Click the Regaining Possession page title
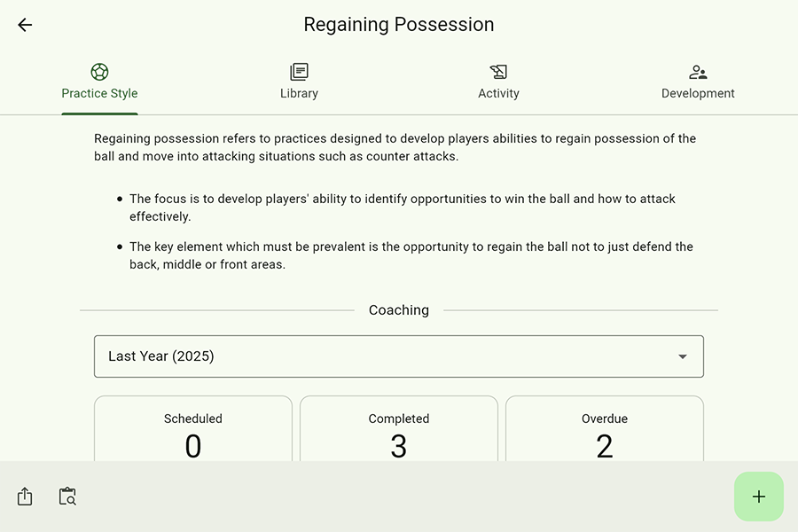The width and height of the screenshot is (798, 532). coord(399,25)
